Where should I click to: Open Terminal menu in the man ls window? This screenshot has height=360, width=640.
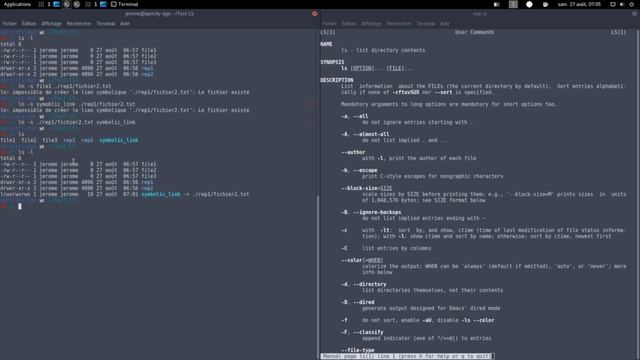[x=426, y=24]
